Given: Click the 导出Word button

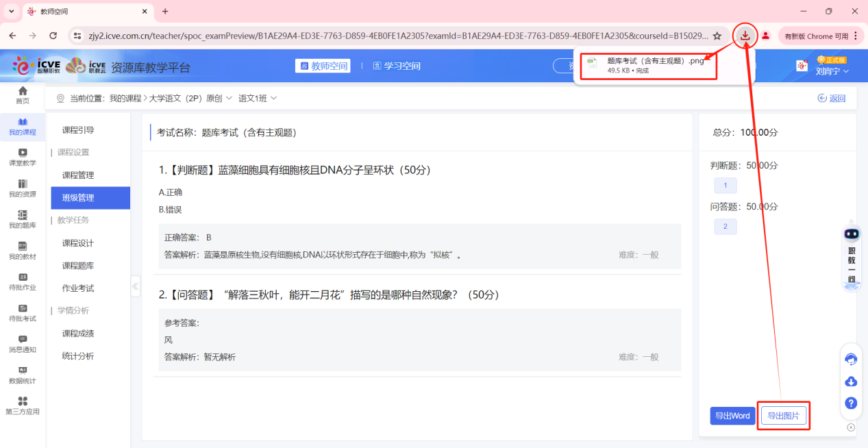Looking at the screenshot, I should point(732,416).
